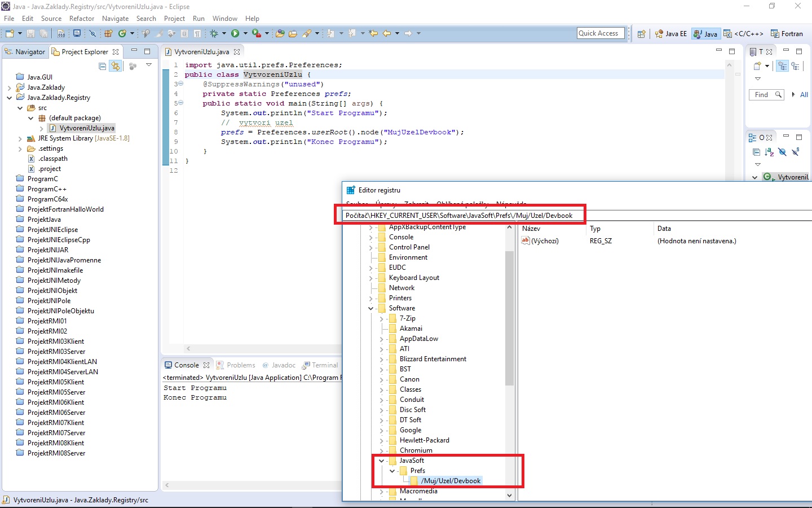Click the All link in Task List

tap(804, 94)
